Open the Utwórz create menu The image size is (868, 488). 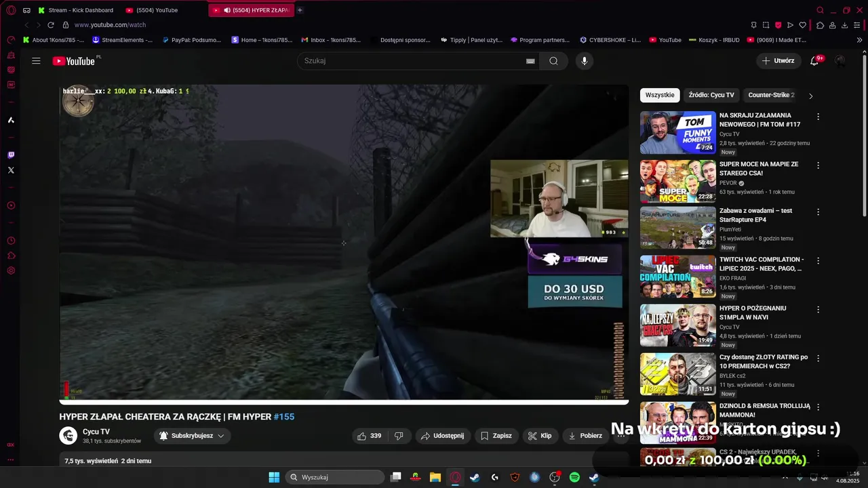[778, 61]
